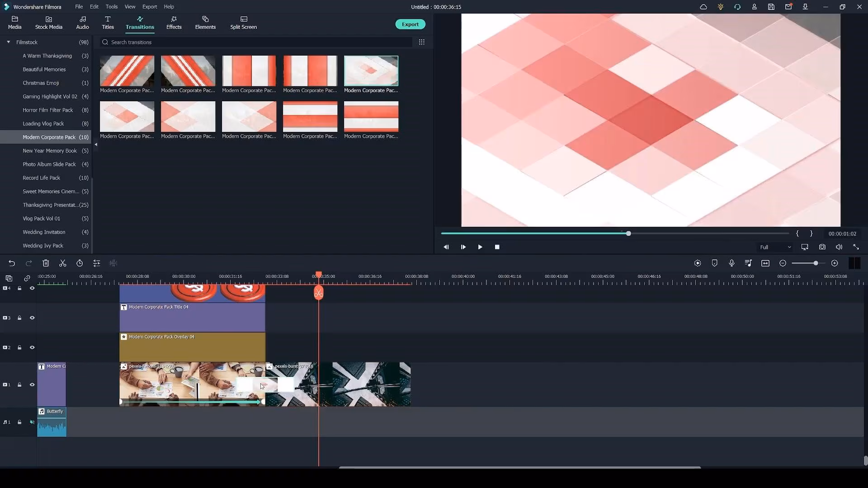Click the split scissors icon in toolbar
The height and width of the screenshot is (488, 868).
(63, 263)
